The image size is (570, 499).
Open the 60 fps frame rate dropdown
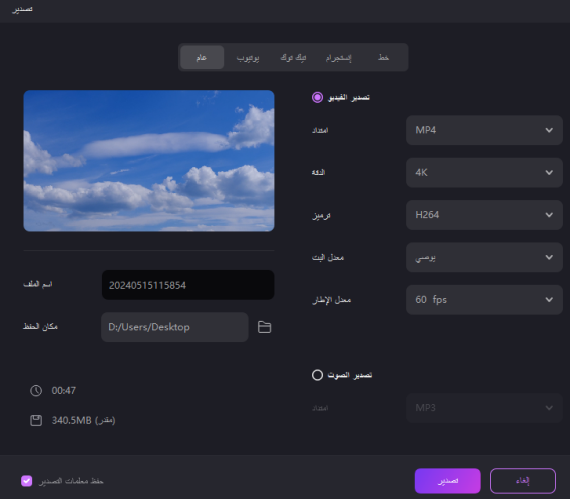[484, 300]
